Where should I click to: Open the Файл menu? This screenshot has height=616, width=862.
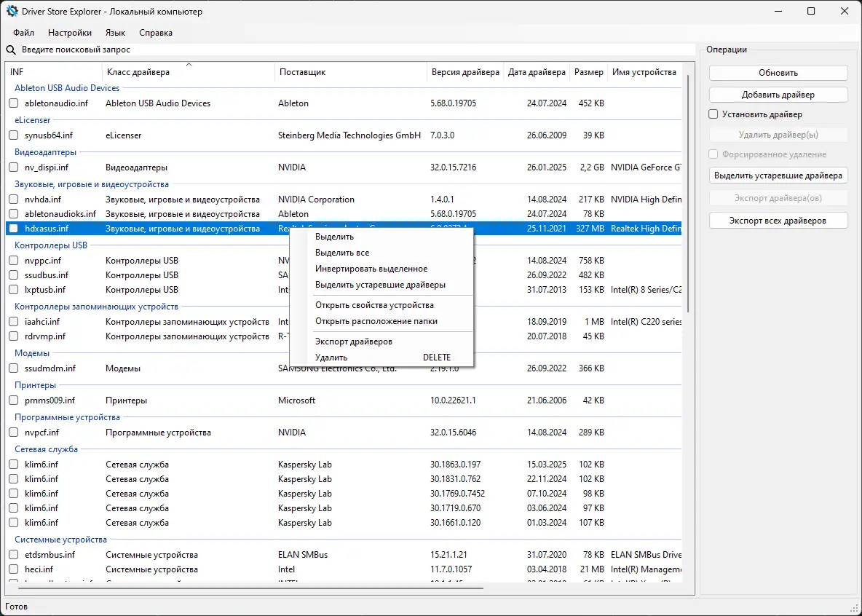[23, 33]
